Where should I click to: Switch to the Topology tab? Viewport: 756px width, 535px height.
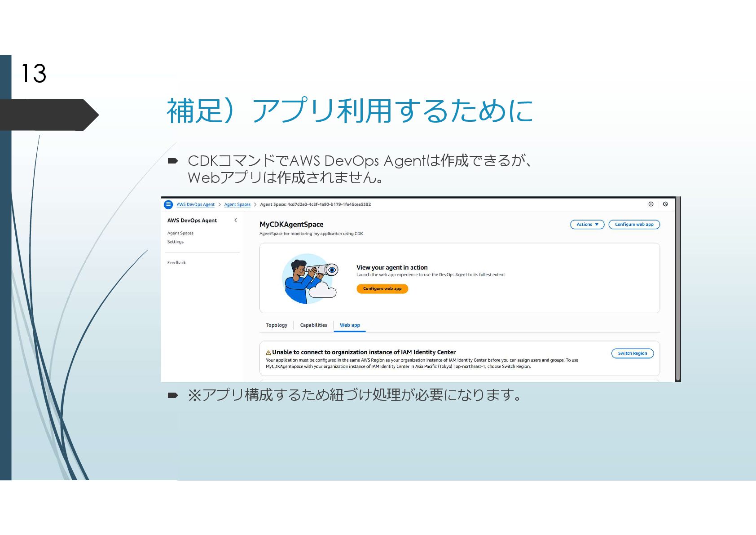pyautogui.click(x=277, y=325)
